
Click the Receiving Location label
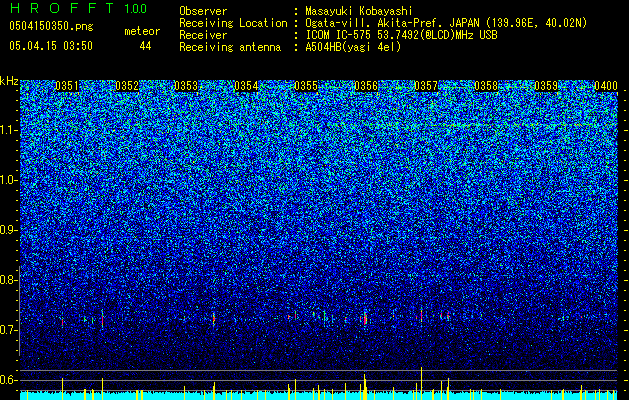tap(233, 23)
